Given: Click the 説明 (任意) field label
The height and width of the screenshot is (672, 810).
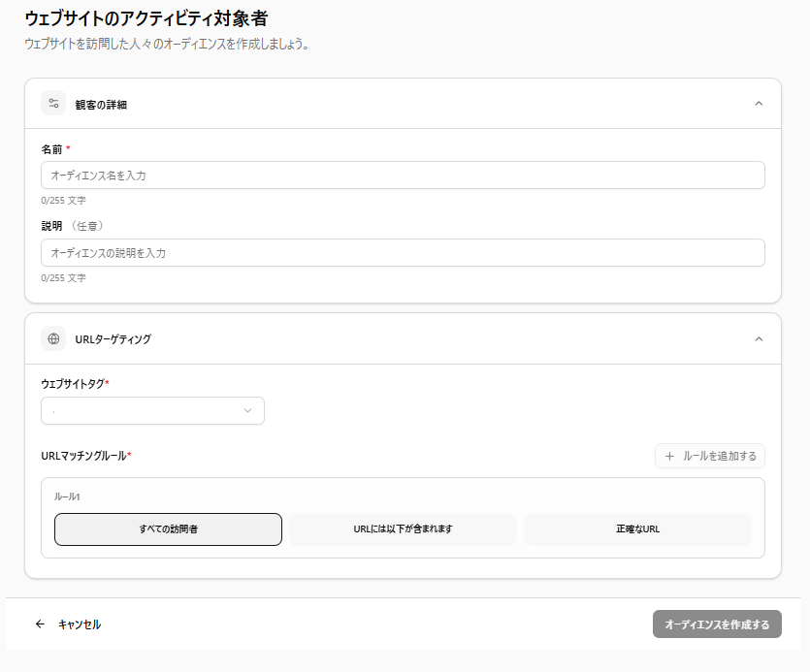Looking at the screenshot, I should (71, 226).
